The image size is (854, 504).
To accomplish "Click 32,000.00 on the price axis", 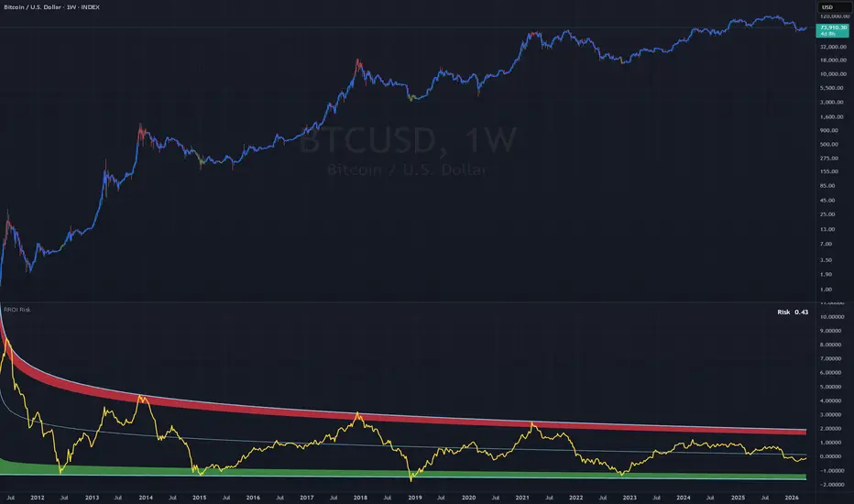I will click(x=833, y=47).
